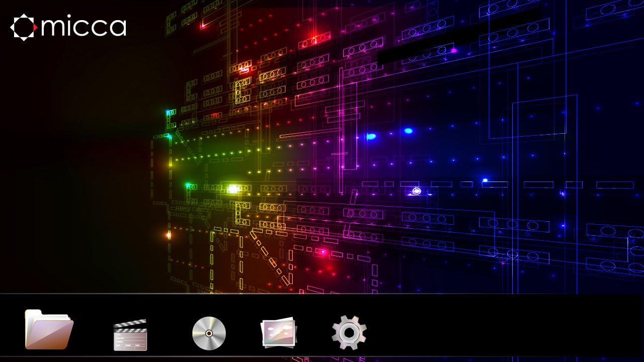Viewport: 644px width, 362px height.
Task: Select the movie clapperboard icon
Action: click(130, 334)
